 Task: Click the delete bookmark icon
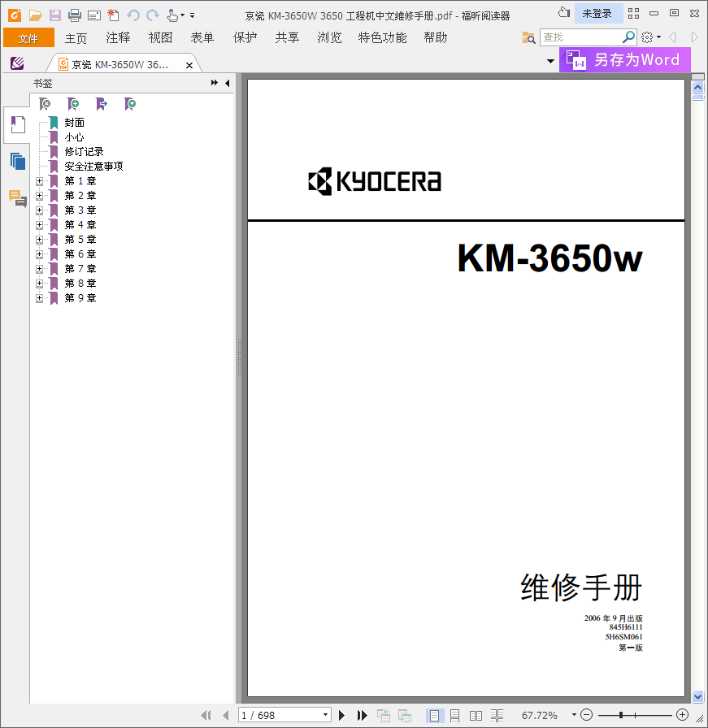click(45, 104)
